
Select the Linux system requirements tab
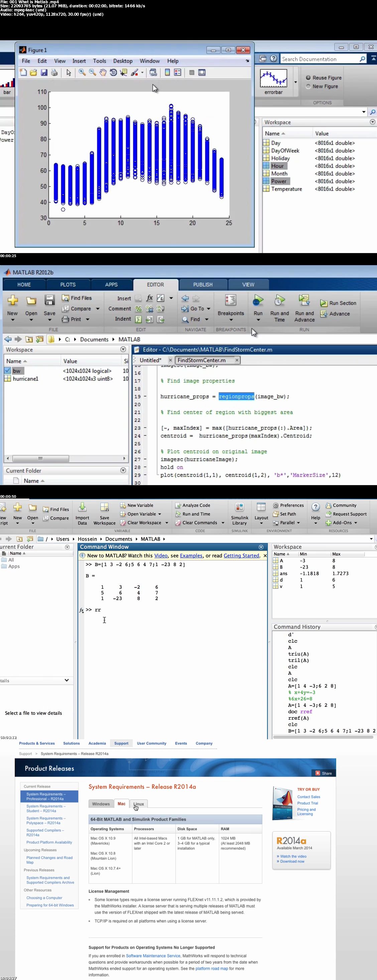[x=138, y=804]
